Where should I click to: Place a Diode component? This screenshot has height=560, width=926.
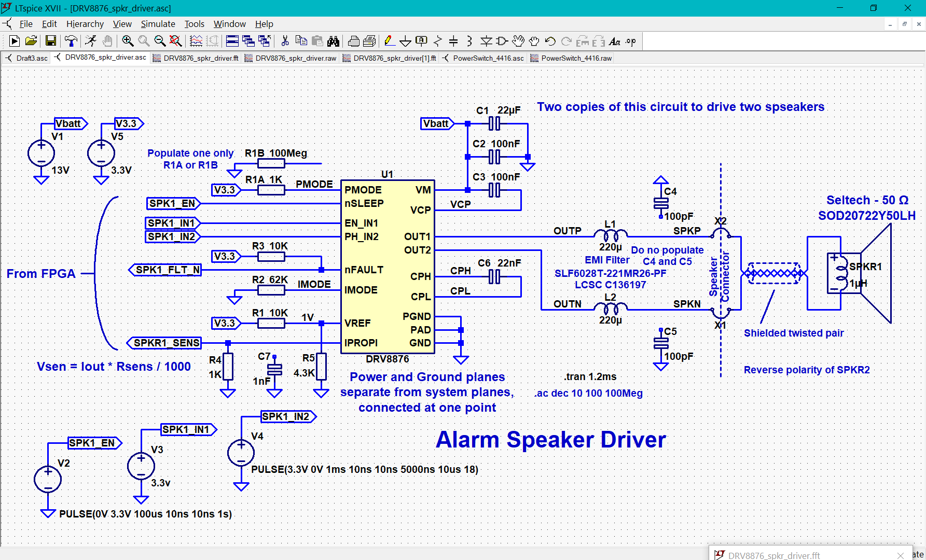pos(486,41)
